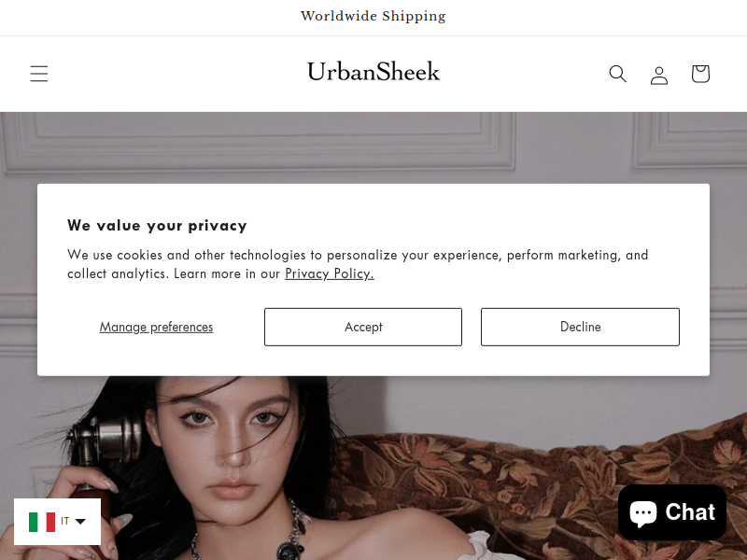Click the search magnifier icon

tap(618, 74)
